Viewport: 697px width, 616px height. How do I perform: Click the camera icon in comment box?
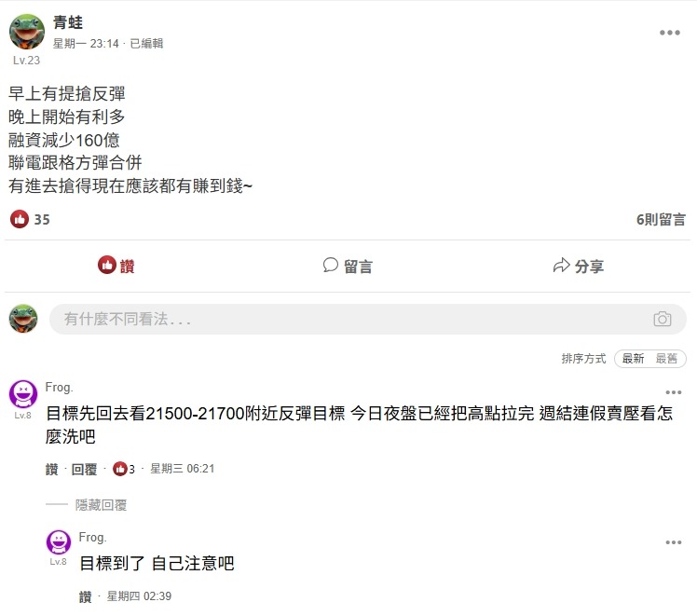click(662, 319)
